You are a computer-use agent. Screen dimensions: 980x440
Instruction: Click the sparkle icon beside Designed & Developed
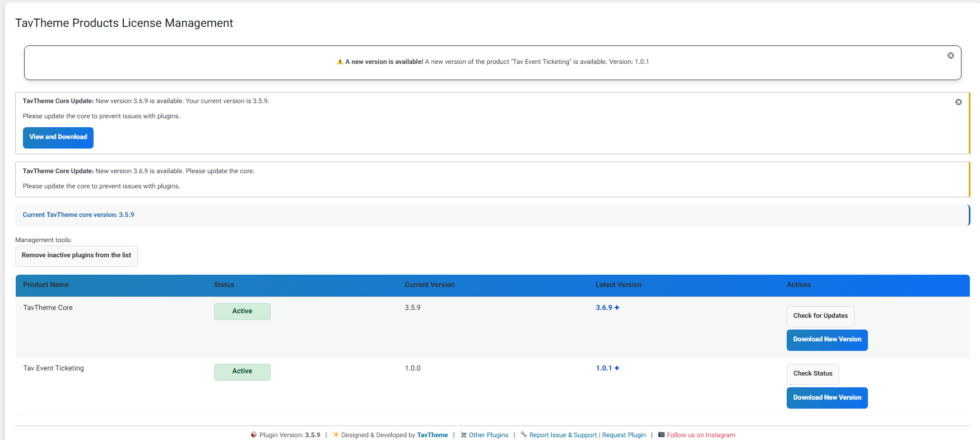point(336,434)
